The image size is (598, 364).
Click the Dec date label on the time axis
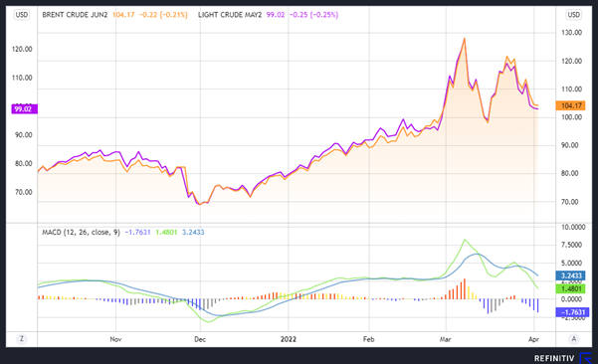[x=200, y=339]
